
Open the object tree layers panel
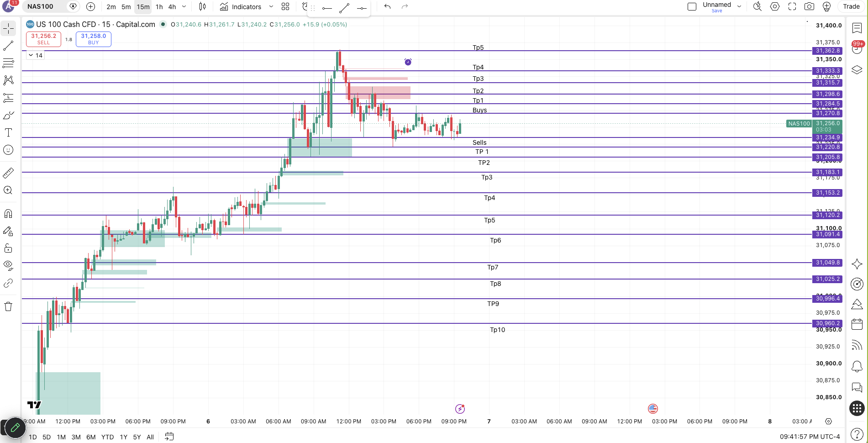point(857,70)
